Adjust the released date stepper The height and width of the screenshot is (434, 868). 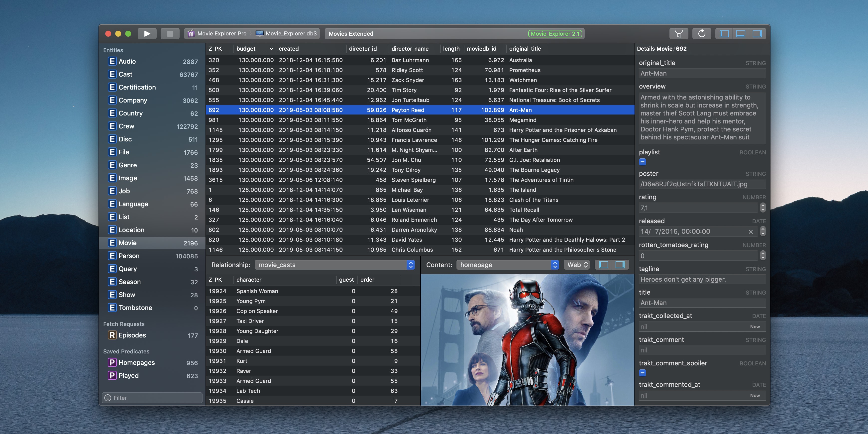pos(763,231)
